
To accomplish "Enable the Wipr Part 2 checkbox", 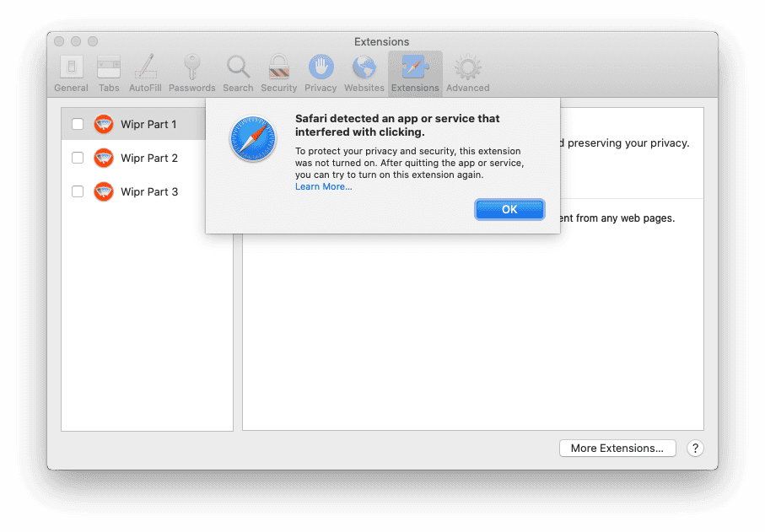I will 78,158.
